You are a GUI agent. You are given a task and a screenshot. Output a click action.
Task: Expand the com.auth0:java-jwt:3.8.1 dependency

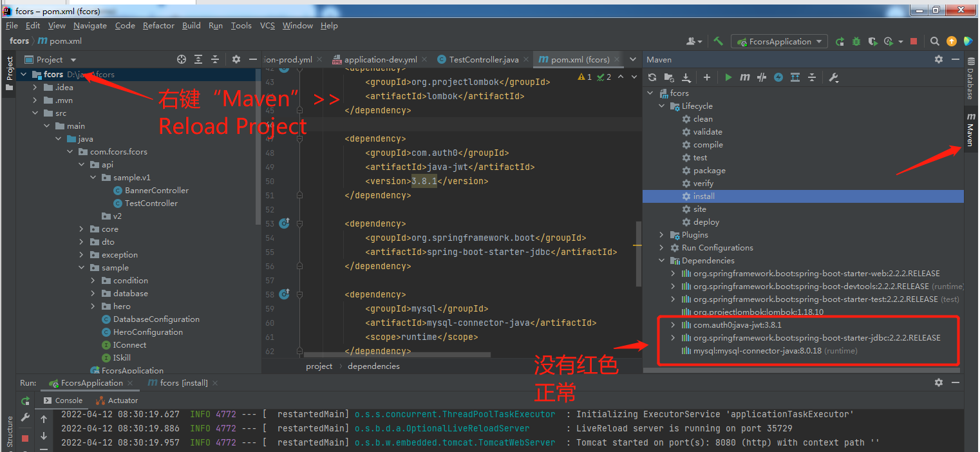pos(674,325)
